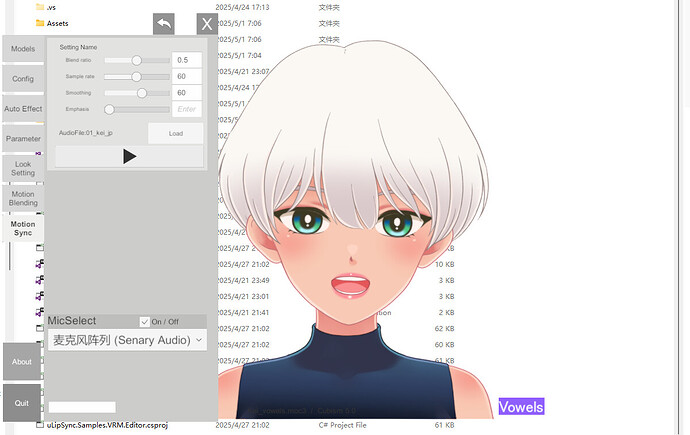Viewport: 690px width, 435px height.
Task: Click the Smoothing slider handle
Action: [x=142, y=93]
